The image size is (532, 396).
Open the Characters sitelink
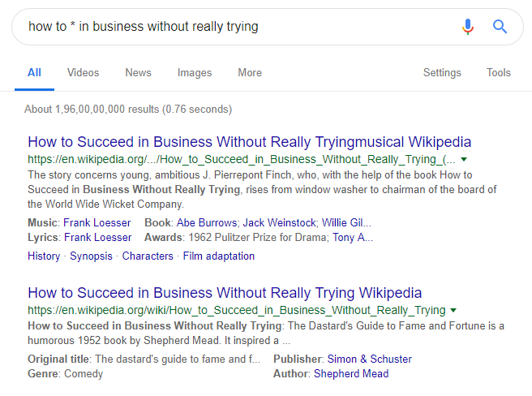[148, 256]
